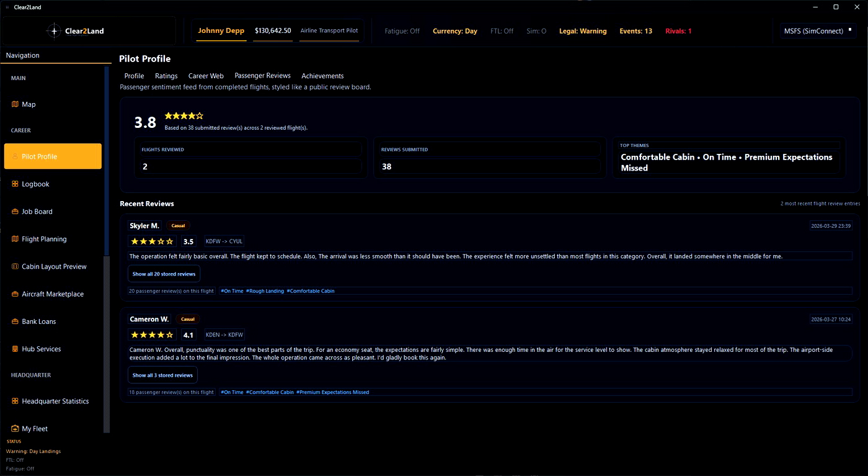This screenshot has width=868, height=476.
Task: Click the My Fleet icon
Action: (x=15, y=428)
